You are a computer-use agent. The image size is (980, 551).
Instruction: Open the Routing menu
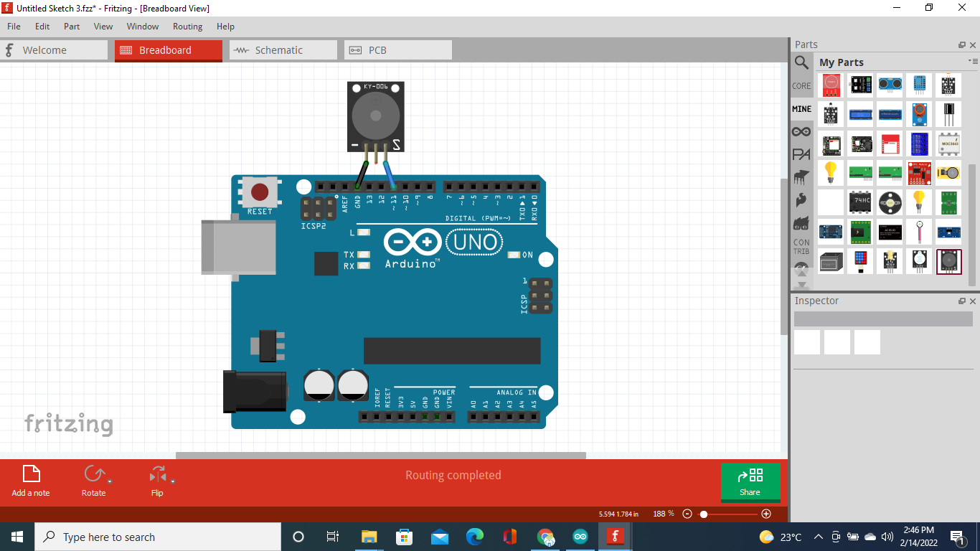[187, 27]
